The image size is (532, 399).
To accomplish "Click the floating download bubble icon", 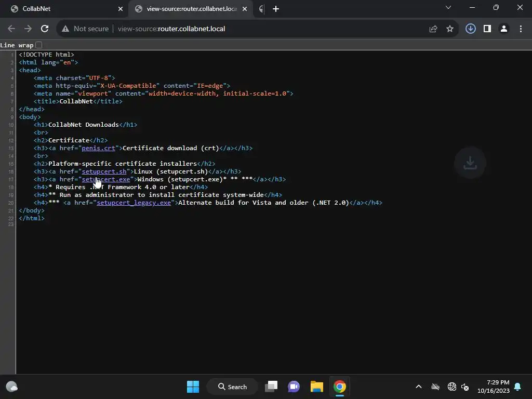I will coord(470,163).
